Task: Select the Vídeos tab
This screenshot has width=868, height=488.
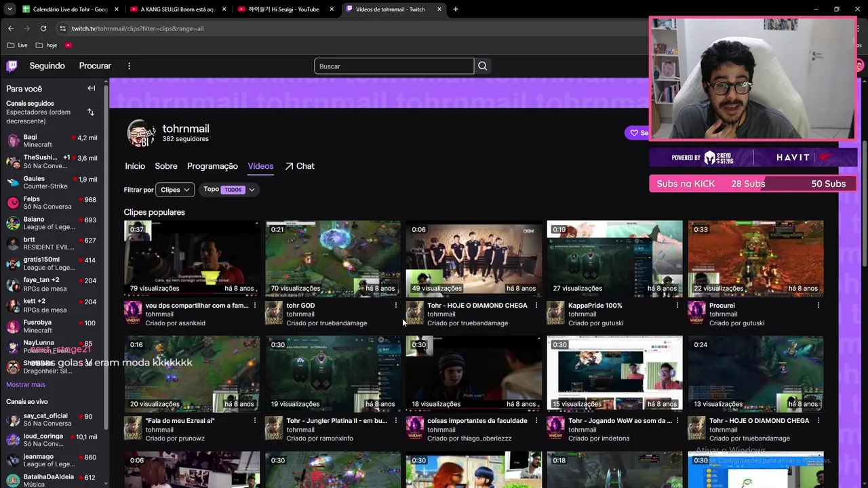Action: [260, 166]
